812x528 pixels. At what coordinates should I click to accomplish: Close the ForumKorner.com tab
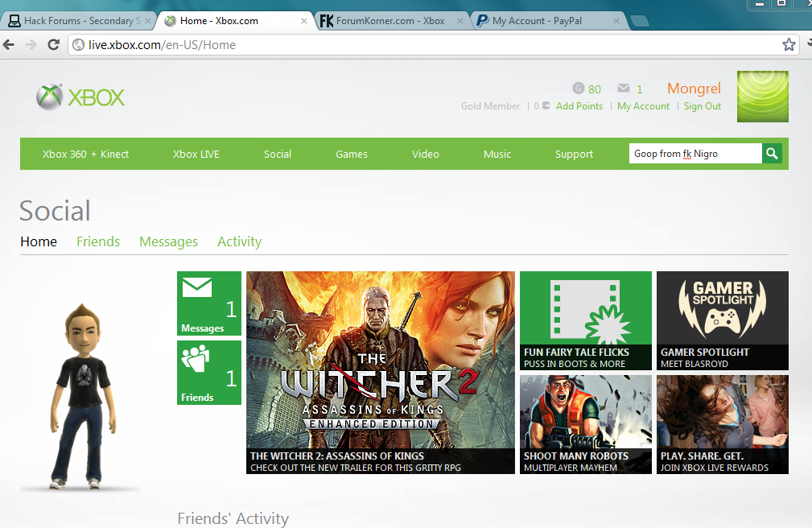click(460, 21)
